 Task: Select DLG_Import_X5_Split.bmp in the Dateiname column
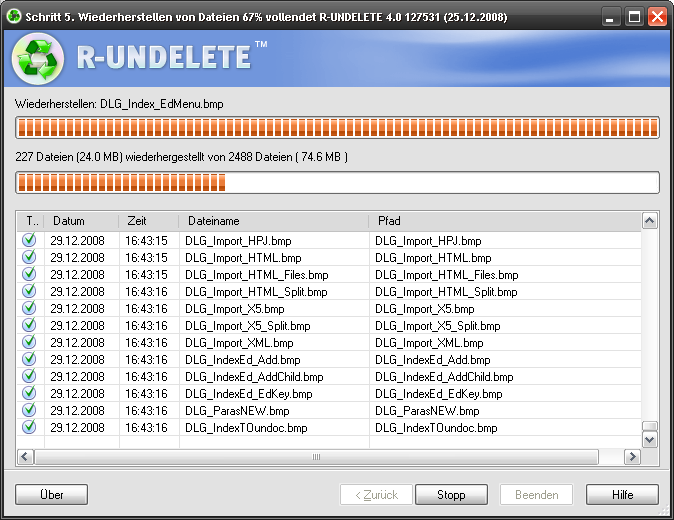pyautogui.click(x=248, y=326)
